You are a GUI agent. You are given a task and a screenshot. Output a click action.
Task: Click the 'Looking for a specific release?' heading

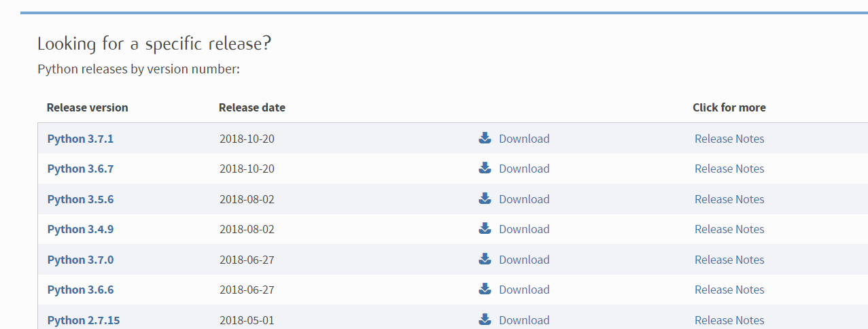[154, 44]
